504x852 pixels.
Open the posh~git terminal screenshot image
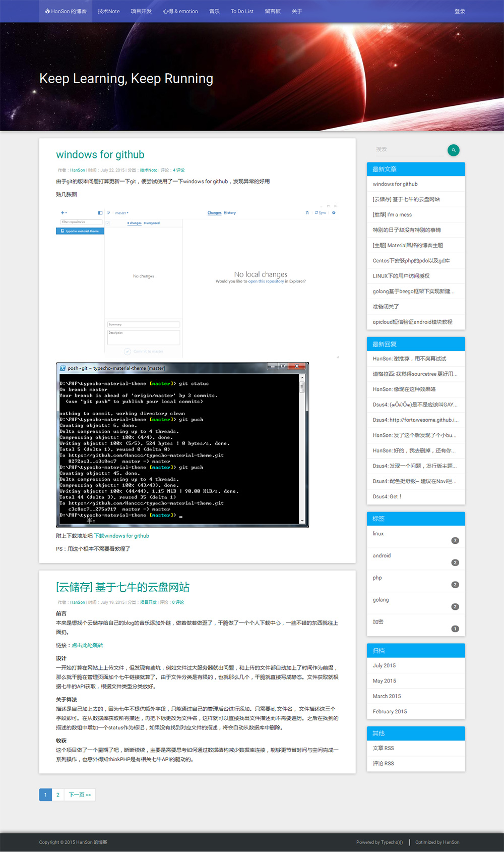[x=182, y=445]
